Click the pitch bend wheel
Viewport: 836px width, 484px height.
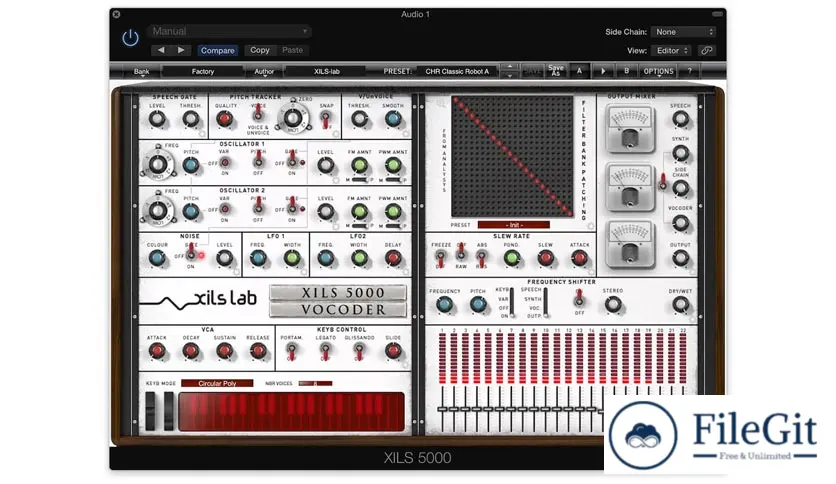150,411
